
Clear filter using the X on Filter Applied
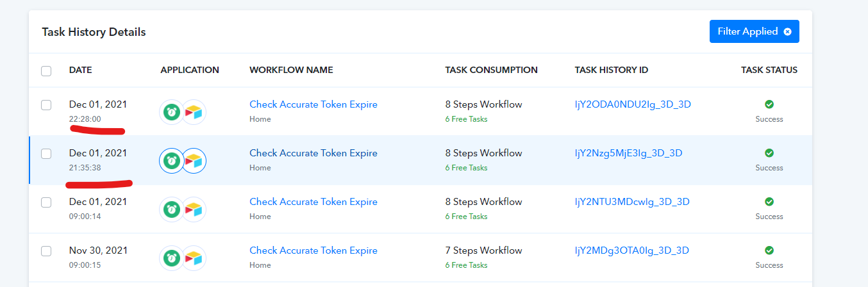tap(787, 31)
